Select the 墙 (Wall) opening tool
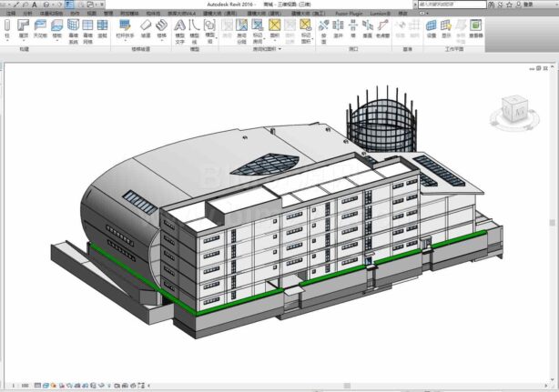Image resolution: width=559 pixels, height=392 pixels. tap(353, 29)
